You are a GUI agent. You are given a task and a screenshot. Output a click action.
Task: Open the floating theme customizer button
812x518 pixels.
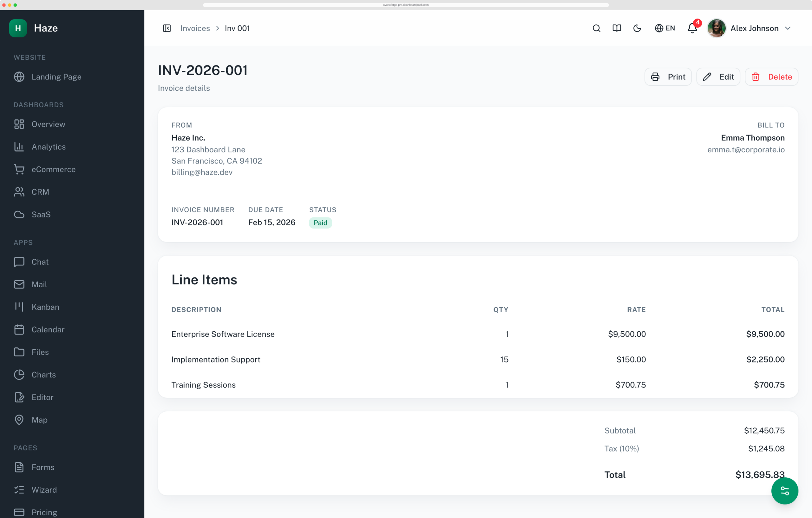[x=784, y=491]
